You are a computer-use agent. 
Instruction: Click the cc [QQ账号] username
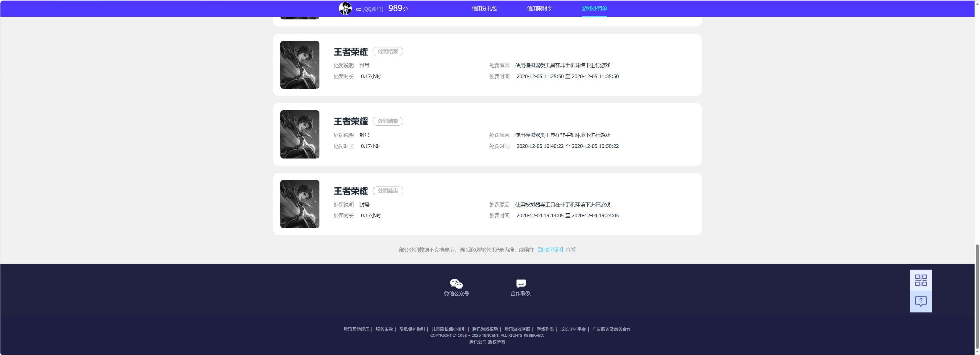pos(369,9)
